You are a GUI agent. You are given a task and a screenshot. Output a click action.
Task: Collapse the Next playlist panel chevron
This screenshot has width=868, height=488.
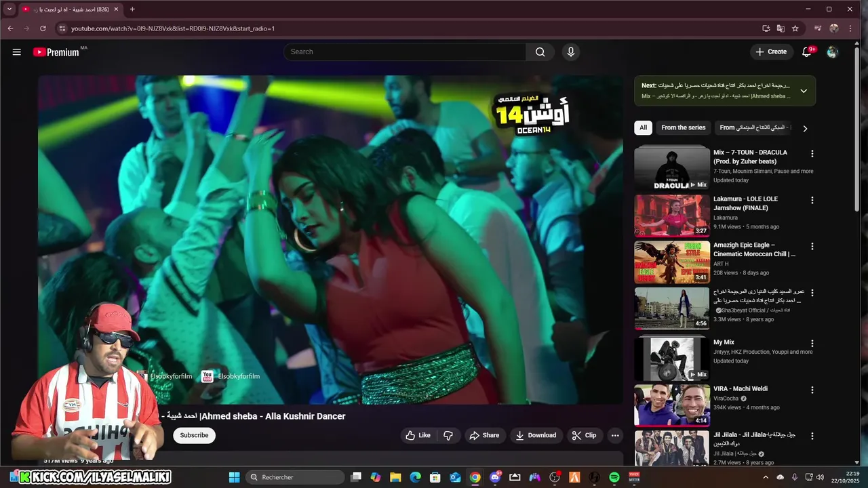[x=804, y=91]
